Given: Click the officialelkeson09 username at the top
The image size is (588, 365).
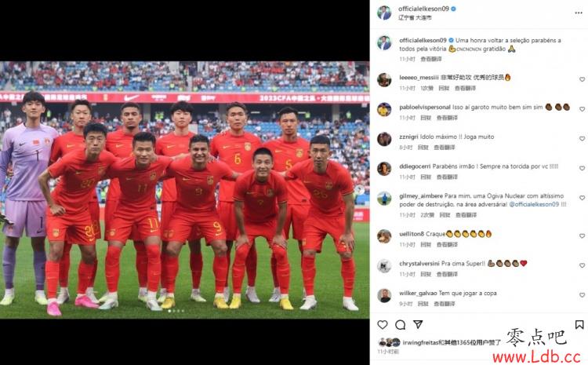Looking at the screenshot, I should (x=423, y=9).
